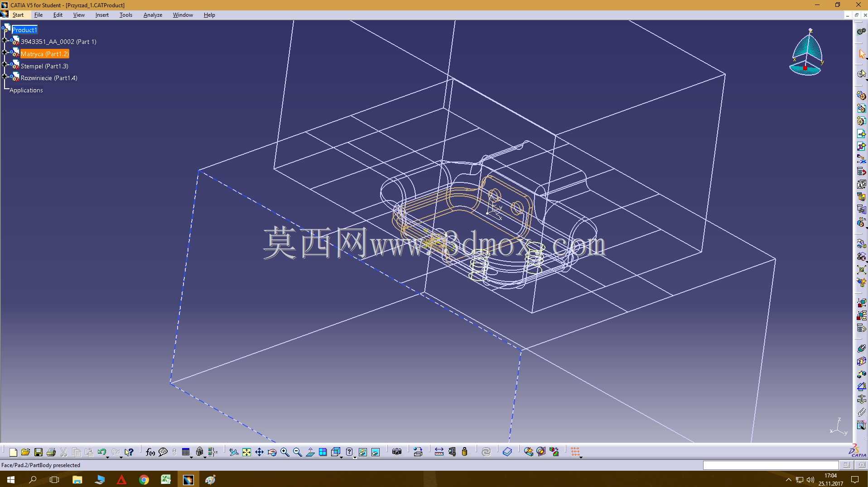
Task: Click the What's This help pointer icon
Action: tap(129, 452)
